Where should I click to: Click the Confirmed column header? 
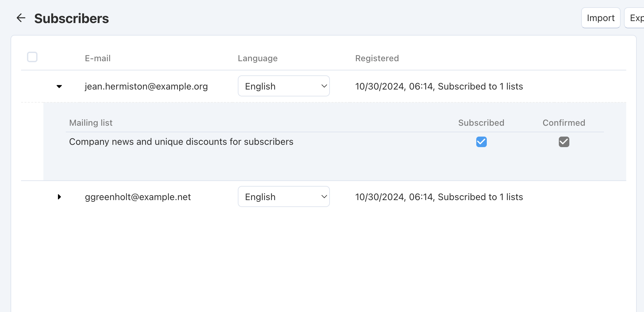pos(564,123)
